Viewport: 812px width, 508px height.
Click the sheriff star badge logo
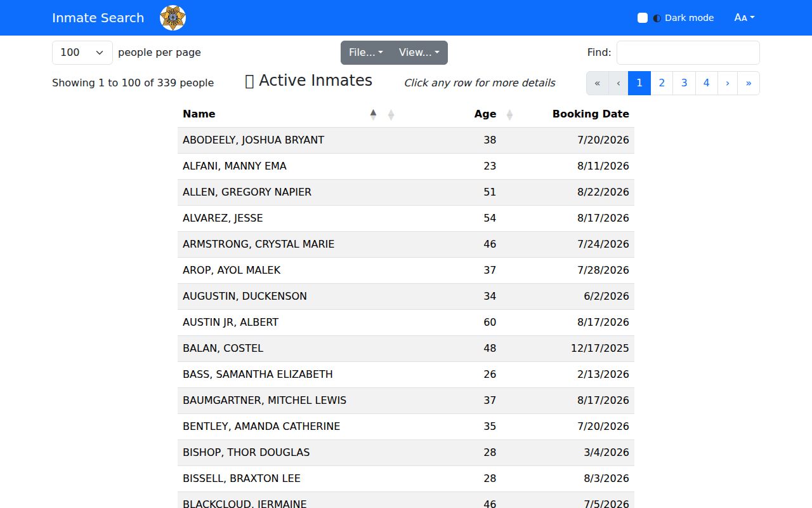tap(173, 18)
